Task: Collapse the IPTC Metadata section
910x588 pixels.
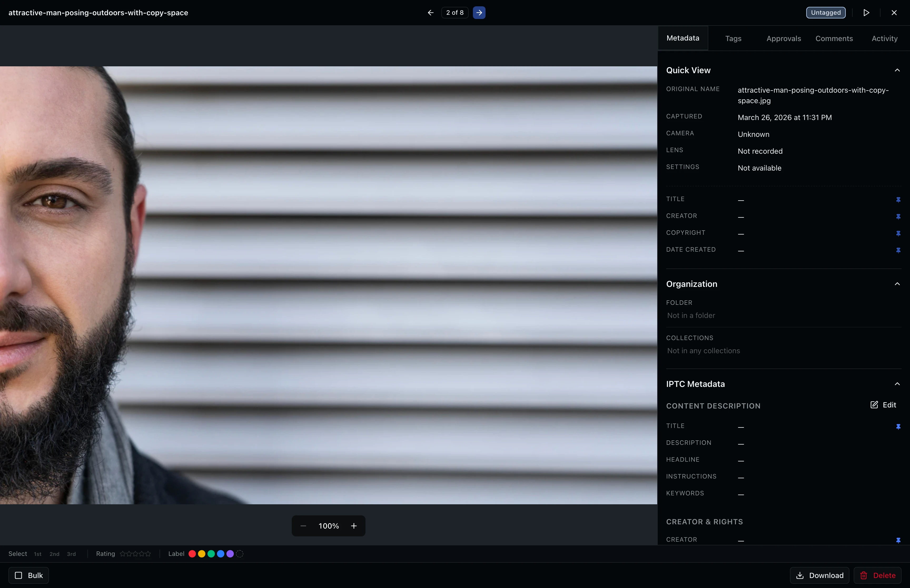Action: (x=897, y=384)
